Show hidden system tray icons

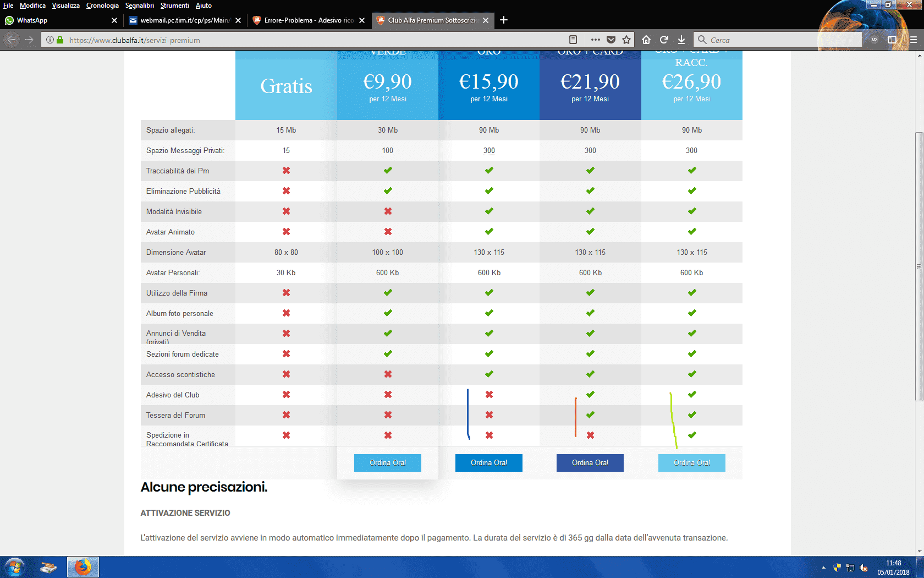[823, 568]
